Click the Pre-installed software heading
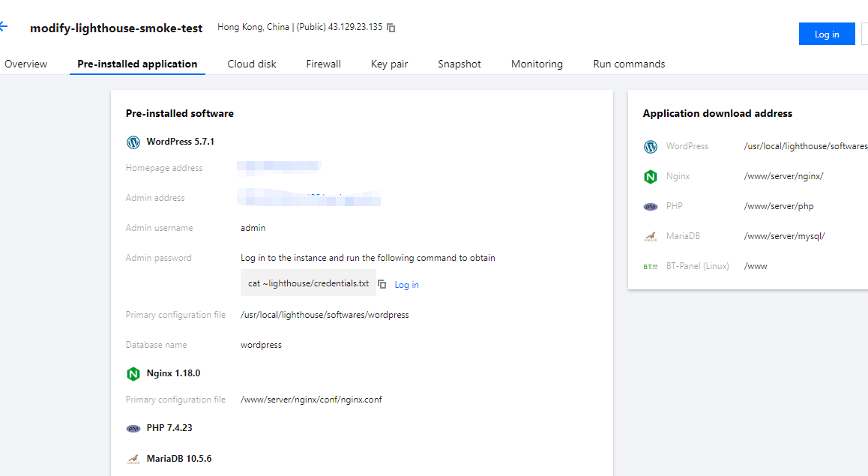 point(179,113)
